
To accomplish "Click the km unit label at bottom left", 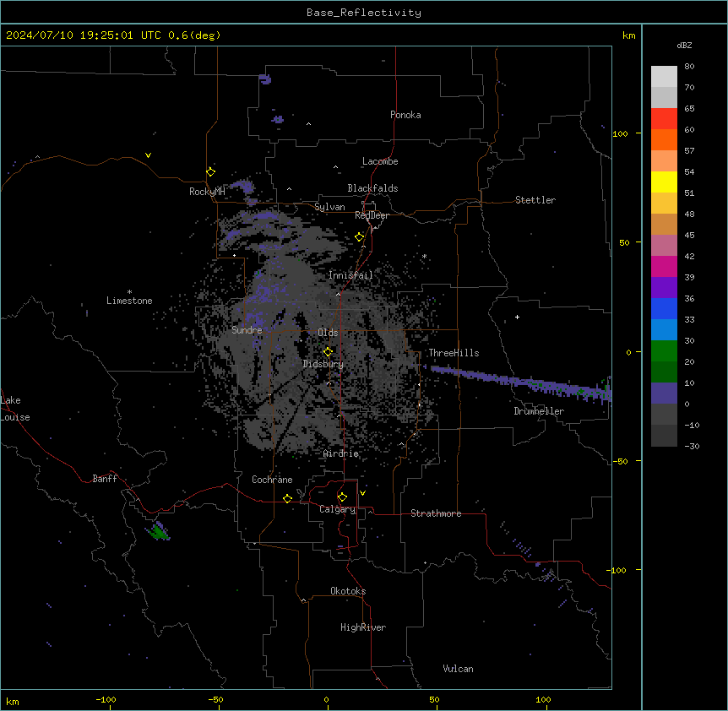I will click(13, 702).
